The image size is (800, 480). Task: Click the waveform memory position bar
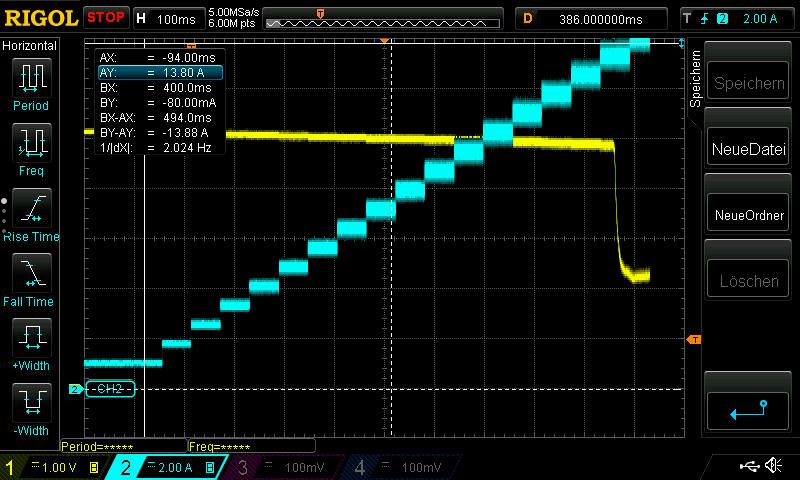pos(383,22)
